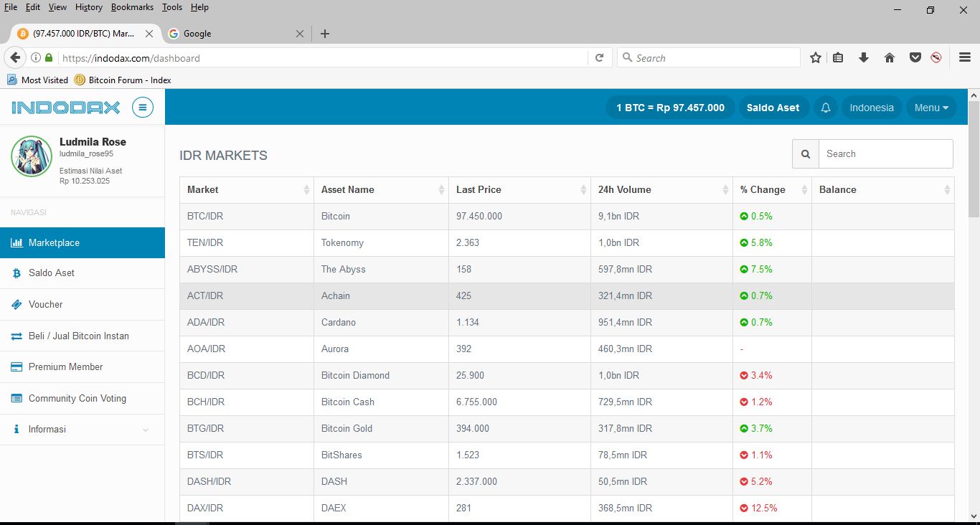
Task: Click the Indonesia language button
Action: [x=872, y=108]
